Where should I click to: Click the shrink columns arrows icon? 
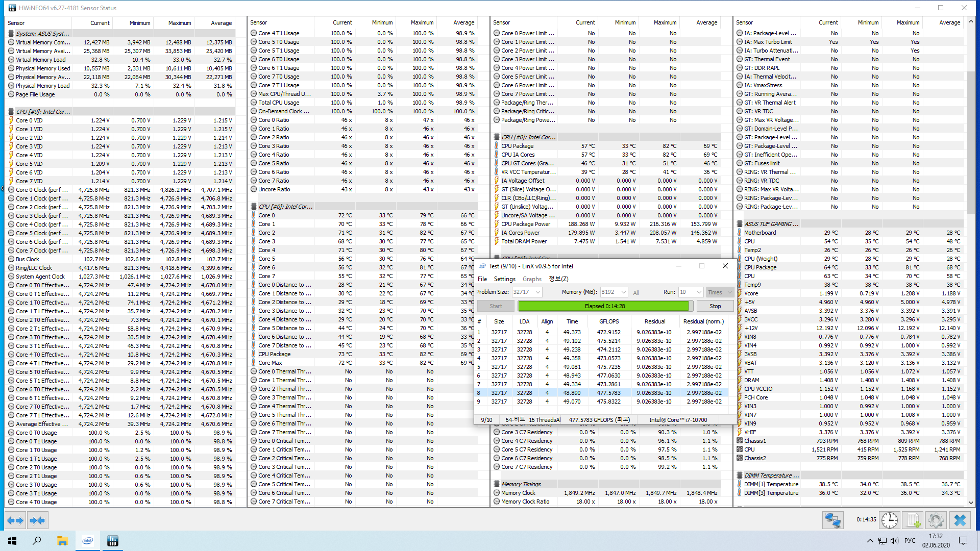[x=37, y=520]
